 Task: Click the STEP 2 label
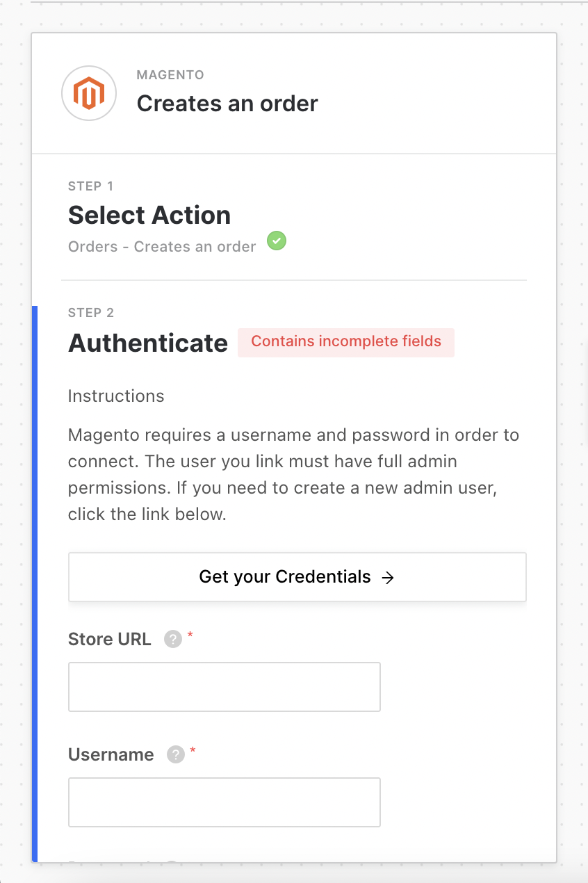click(x=91, y=313)
